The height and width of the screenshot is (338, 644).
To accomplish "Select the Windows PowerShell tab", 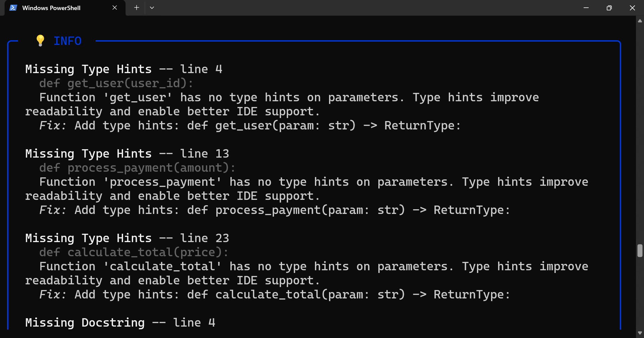I will click(x=51, y=8).
